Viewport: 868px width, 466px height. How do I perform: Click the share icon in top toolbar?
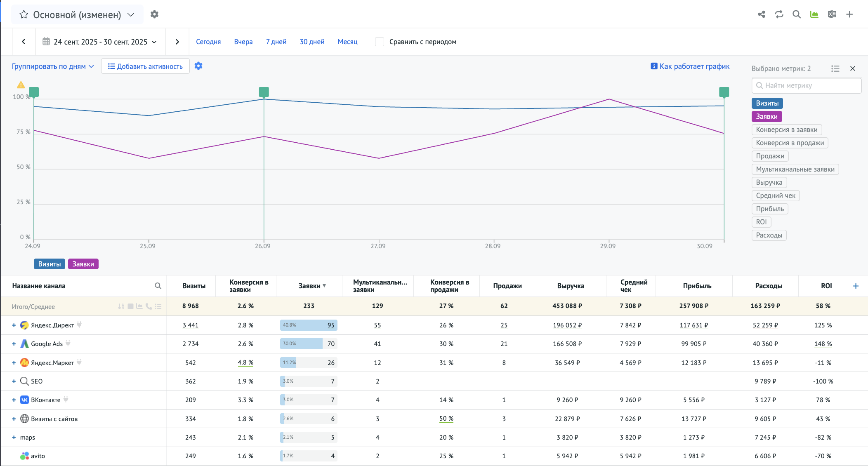click(x=762, y=14)
